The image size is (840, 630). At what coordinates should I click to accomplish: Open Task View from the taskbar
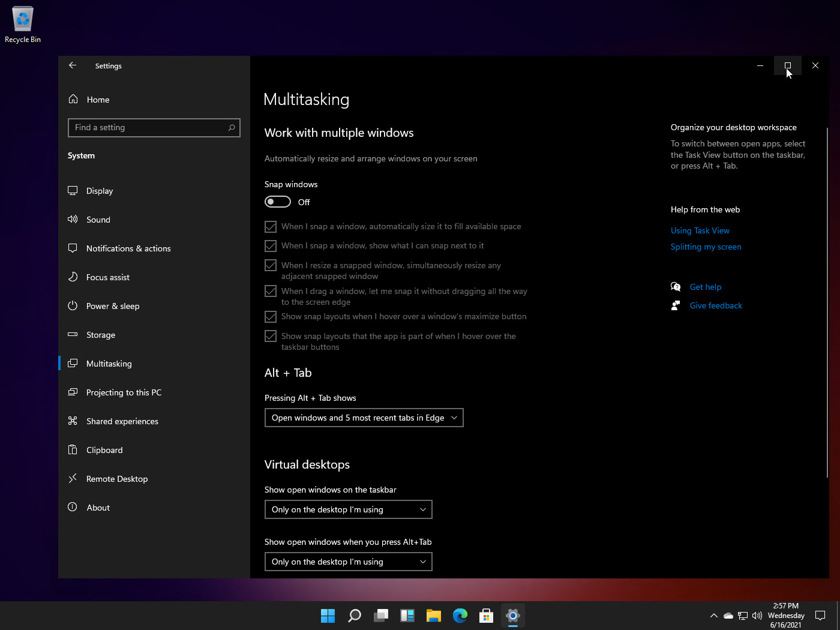[x=381, y=616]
